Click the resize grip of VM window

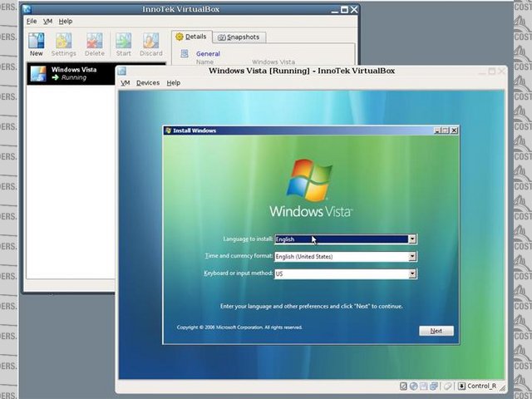(x=502, y=388)
